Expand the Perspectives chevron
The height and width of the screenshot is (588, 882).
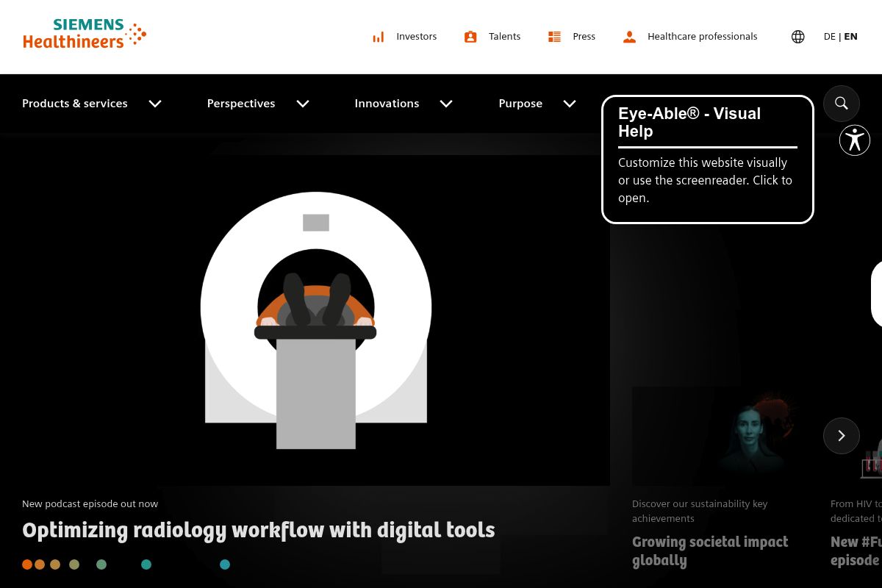tap(303, 104)
